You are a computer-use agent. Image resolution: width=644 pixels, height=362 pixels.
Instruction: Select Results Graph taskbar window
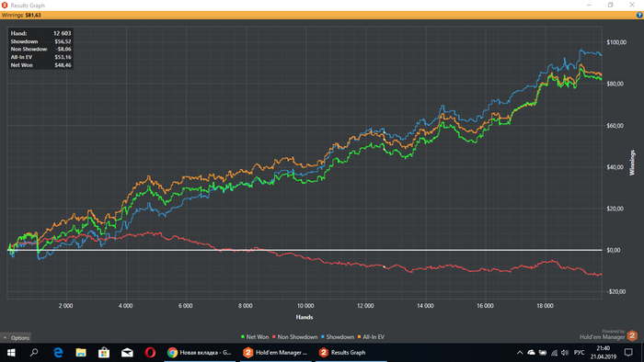351,353
